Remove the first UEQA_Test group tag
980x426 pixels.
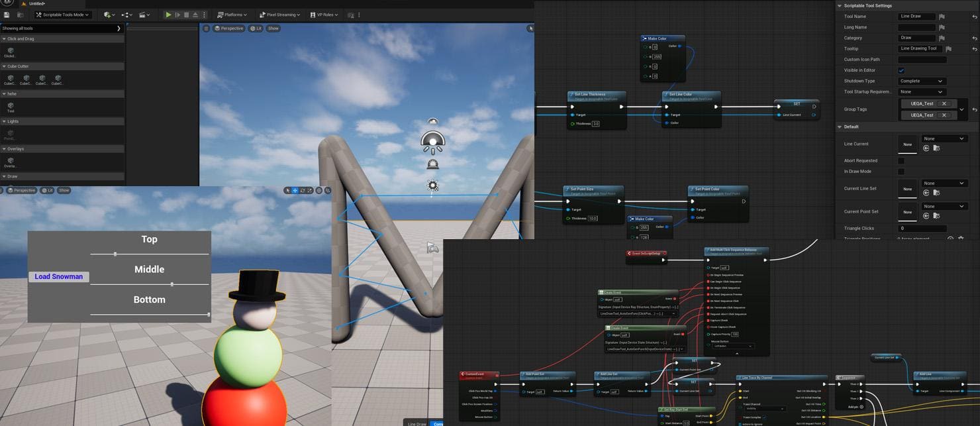coord(944,103)
